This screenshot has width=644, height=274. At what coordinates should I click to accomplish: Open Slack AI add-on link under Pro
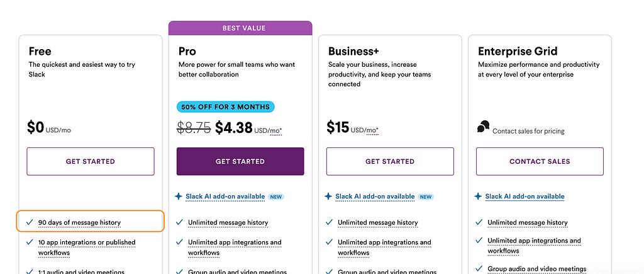[225, 197]
